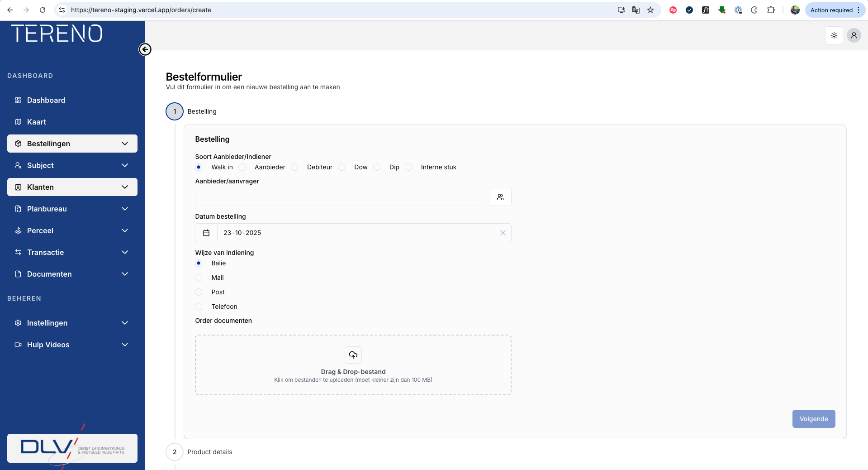Select the Interne stuk radio option
868x470 pixels.
point(408,167)
